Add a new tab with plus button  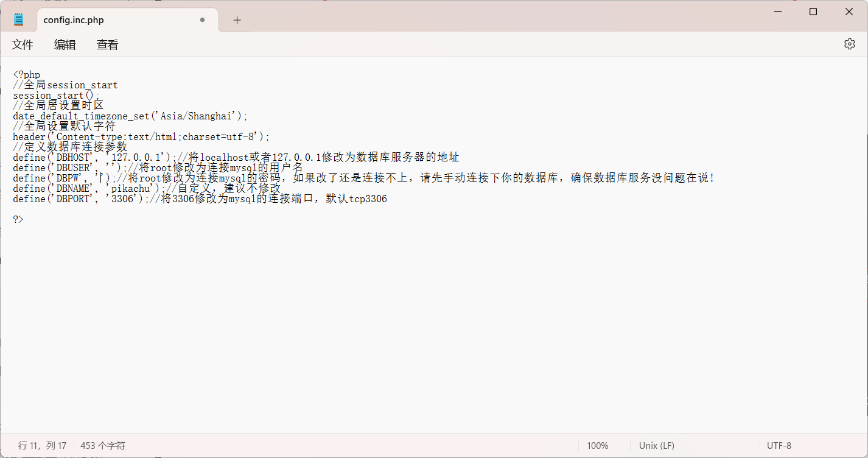237,20
